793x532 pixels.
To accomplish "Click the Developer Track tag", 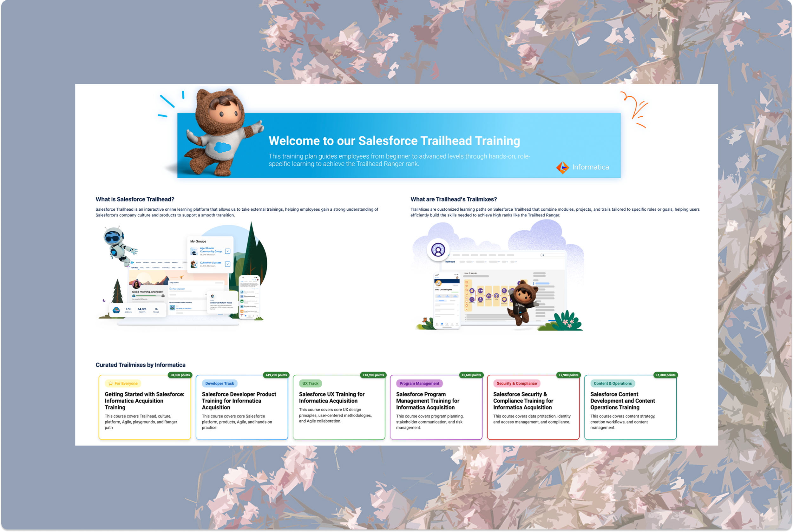I will pyautogui.click(x=220, y=384).
